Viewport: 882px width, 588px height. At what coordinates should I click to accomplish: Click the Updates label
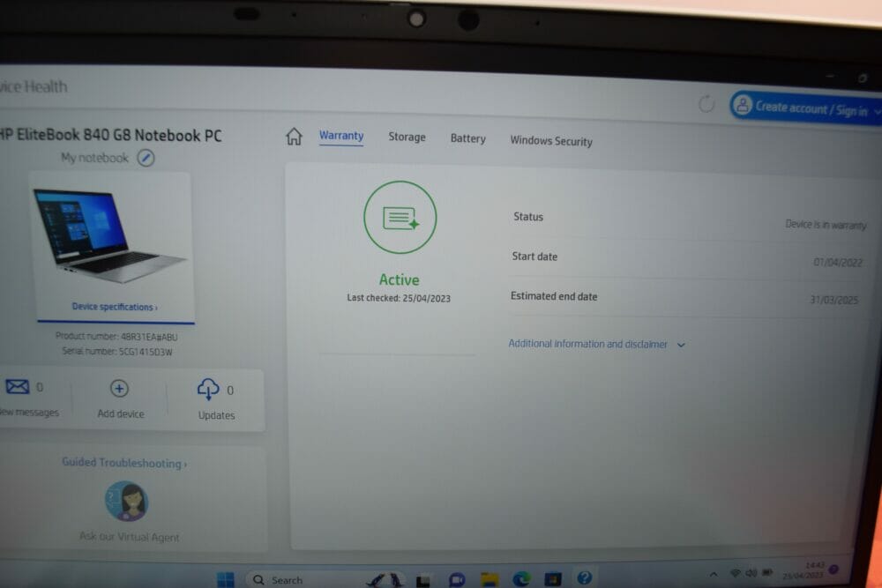tap(217, 415)
